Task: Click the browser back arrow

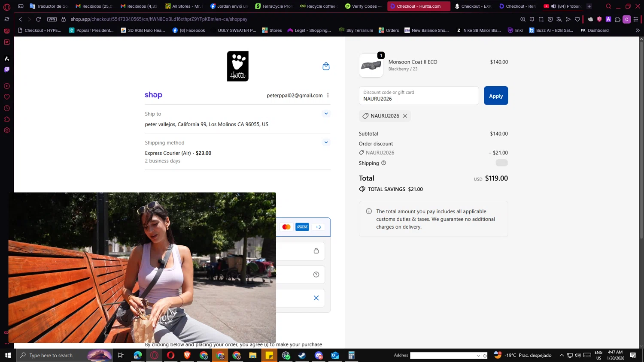Action: pyautogui.click(x=20, y=19)
